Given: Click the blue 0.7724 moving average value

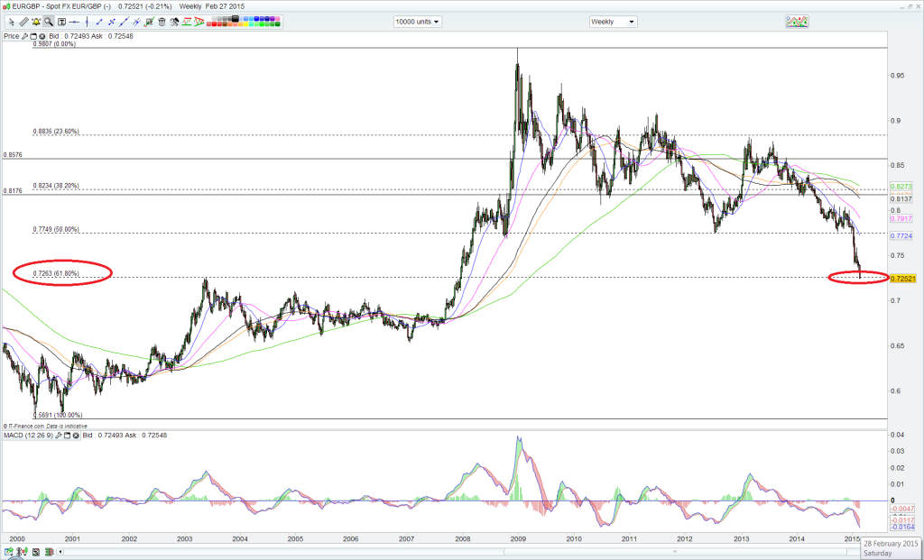Looking at the screenshot, I should pos(901,235).
